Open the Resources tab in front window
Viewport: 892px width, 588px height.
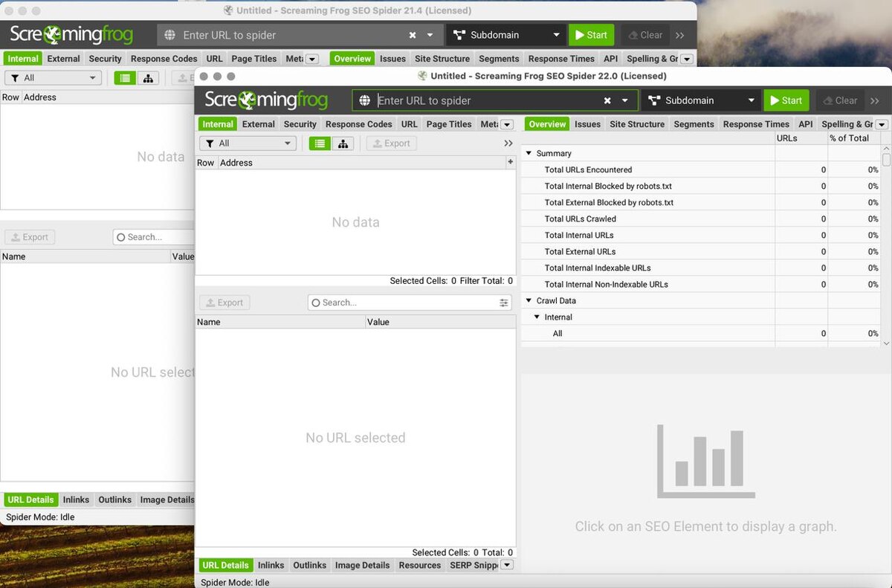[420, 565]
